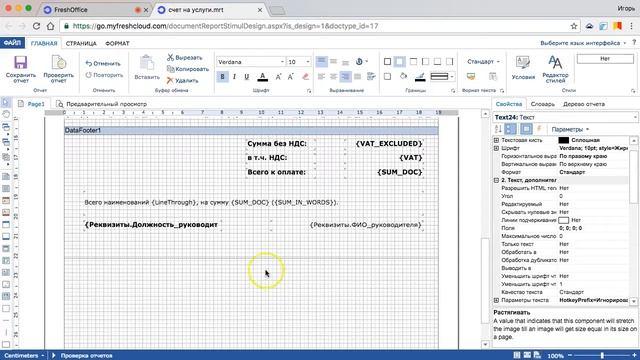Screen dimensions: 640x360
Task: Toggle word wrap icon
Action: coord(371,76)
